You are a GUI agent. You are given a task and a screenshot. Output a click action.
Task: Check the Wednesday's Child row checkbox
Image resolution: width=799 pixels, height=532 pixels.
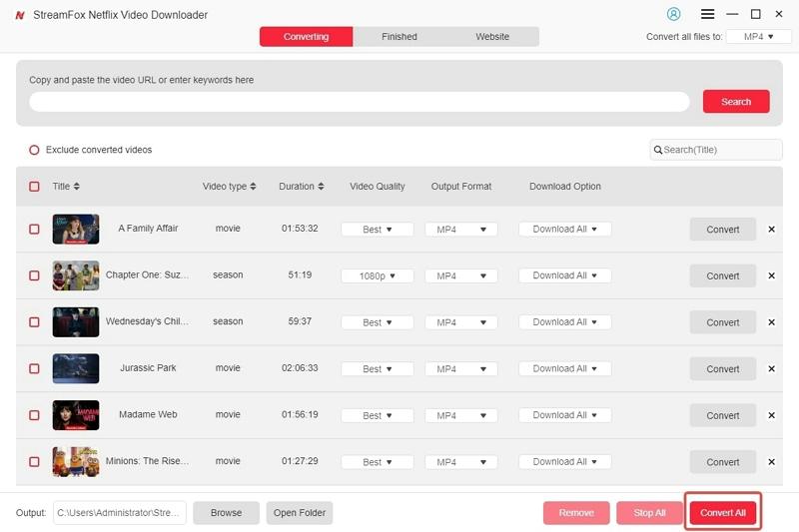34,322
